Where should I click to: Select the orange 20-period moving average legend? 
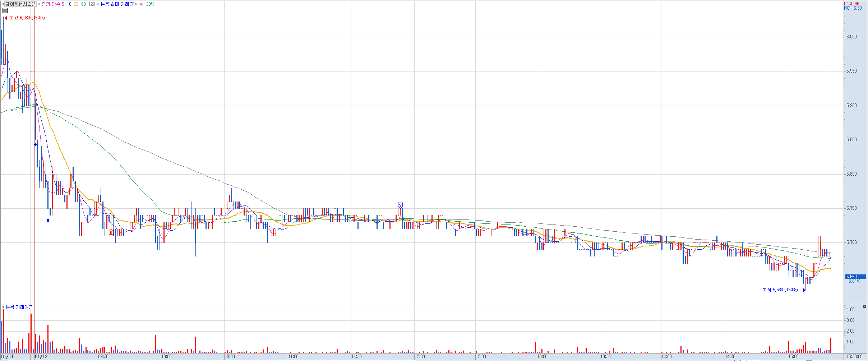pyautogui.click(x=76, y=4)
